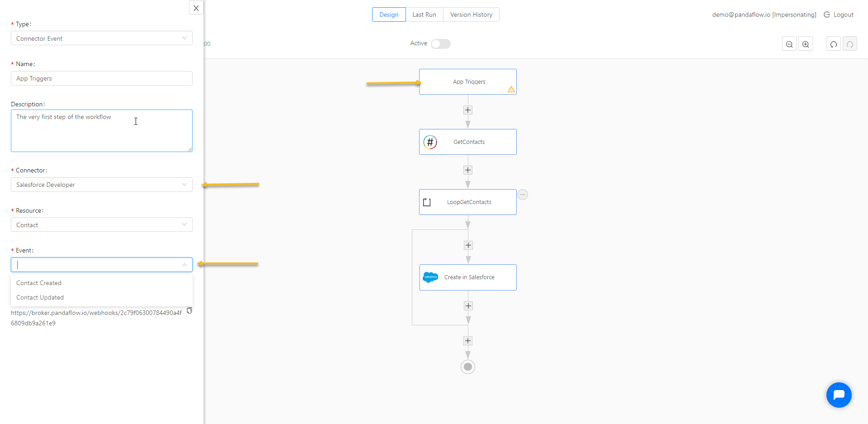Screen dimensions: 868x424
Task: Open the Resource dropdown
Action: [102, 225]
